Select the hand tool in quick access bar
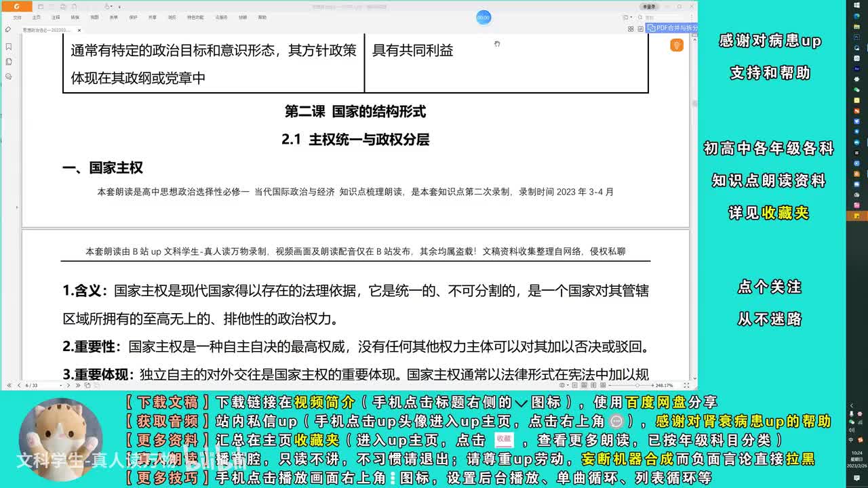This screenshot has width=868, height=488. [107, 6]
